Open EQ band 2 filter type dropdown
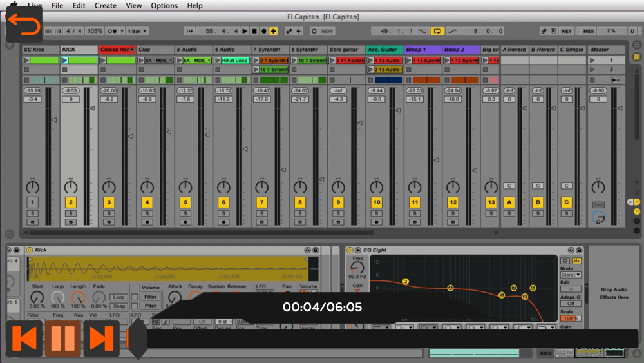Viewport: 644px width, 363px height. click(x=404, y=328)
